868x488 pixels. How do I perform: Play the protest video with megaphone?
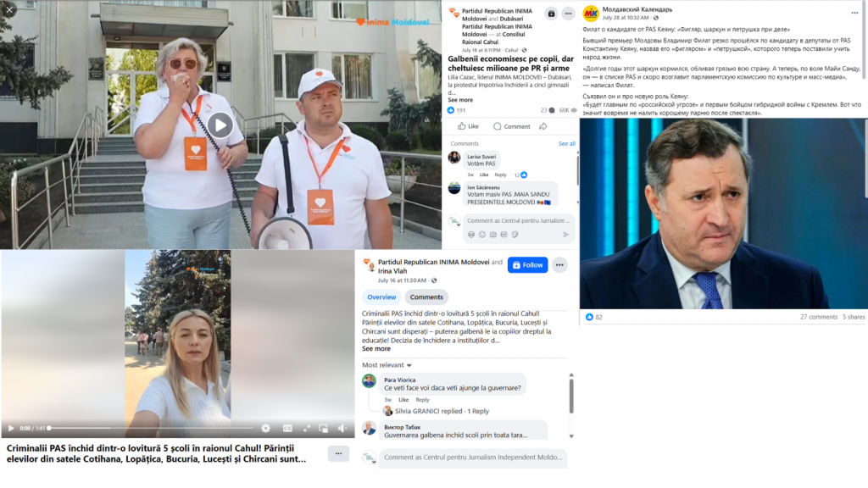coord(220,125)
